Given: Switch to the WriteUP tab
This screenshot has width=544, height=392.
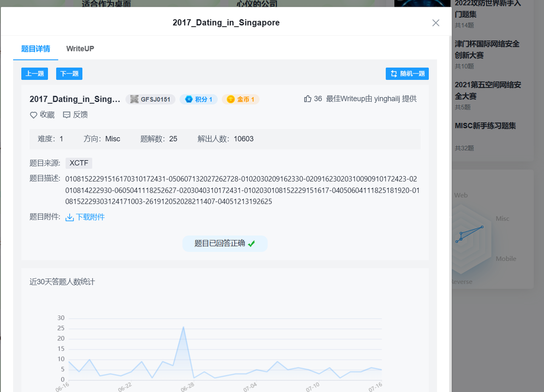Looking at the screenshot, I should click(80, 48).
